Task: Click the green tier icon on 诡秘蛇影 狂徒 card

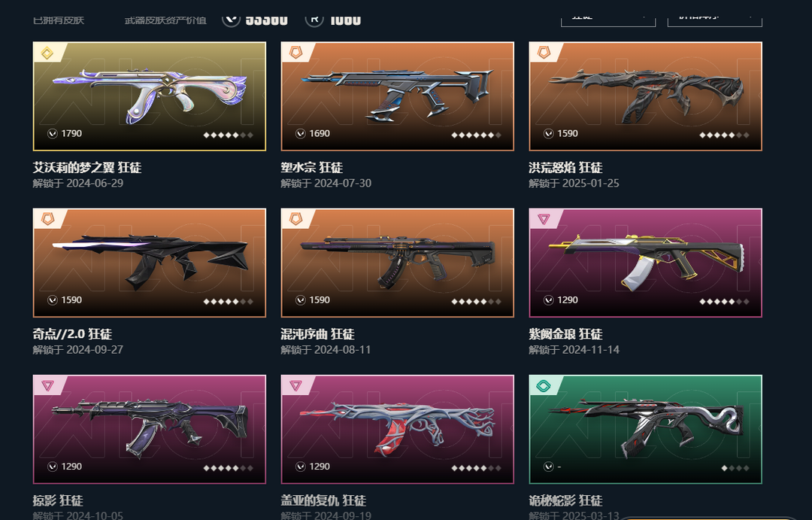Action: point(544,386)
